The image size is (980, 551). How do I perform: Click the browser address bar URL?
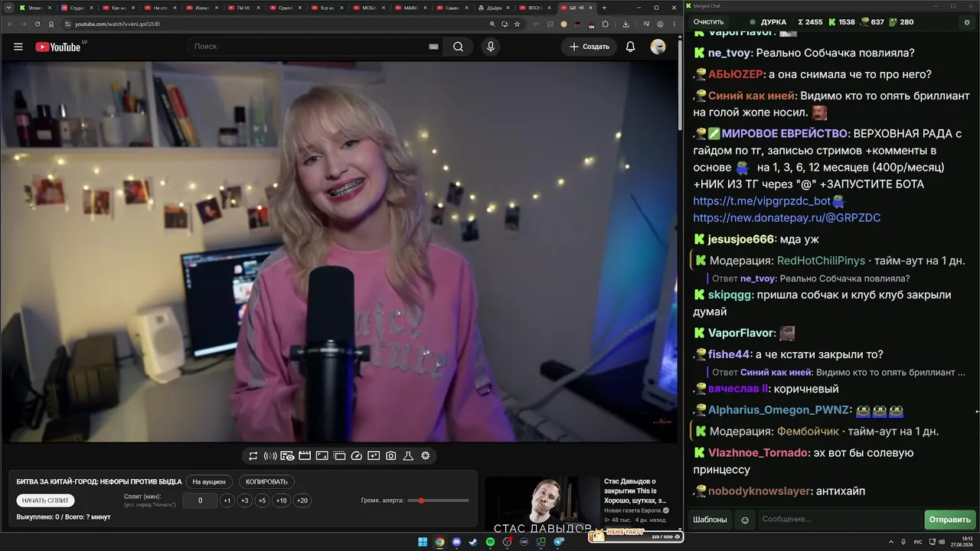(117, 24)
